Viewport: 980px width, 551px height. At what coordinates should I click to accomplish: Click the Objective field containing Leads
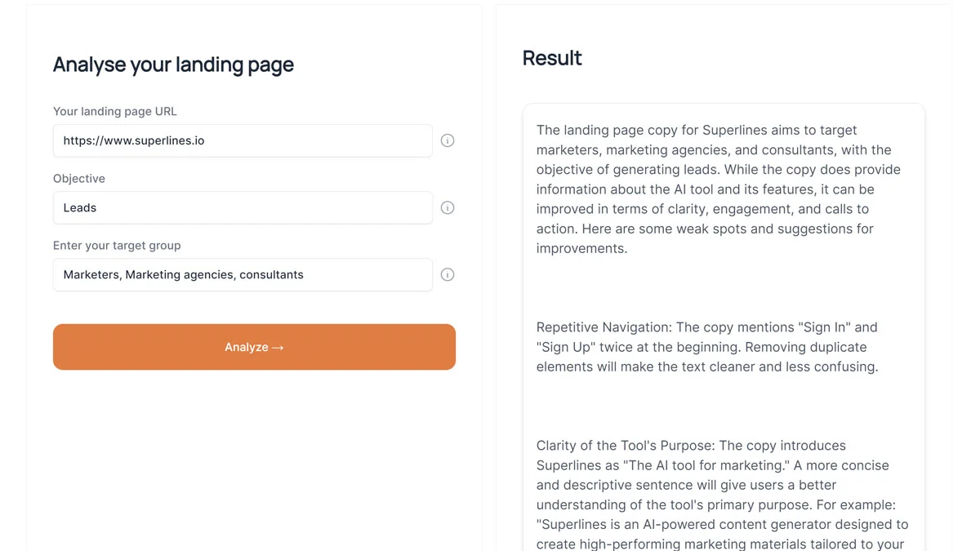point(243,207)
